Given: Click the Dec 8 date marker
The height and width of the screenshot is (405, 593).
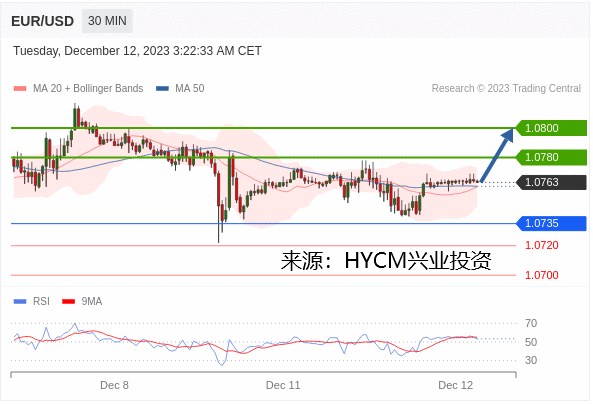Looking at the screenshot, I should tap(114, 385).
